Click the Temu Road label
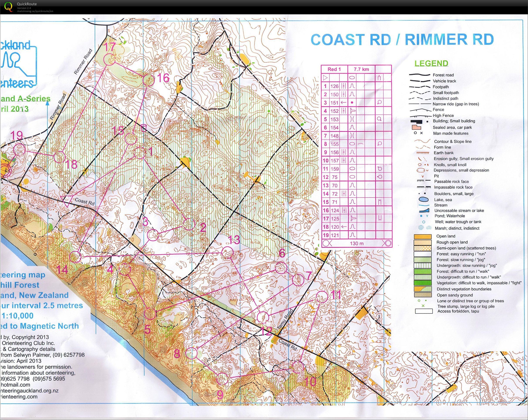The width and height of the screenshot is (528, 420). pyautogui.click(x=285, y=319)
